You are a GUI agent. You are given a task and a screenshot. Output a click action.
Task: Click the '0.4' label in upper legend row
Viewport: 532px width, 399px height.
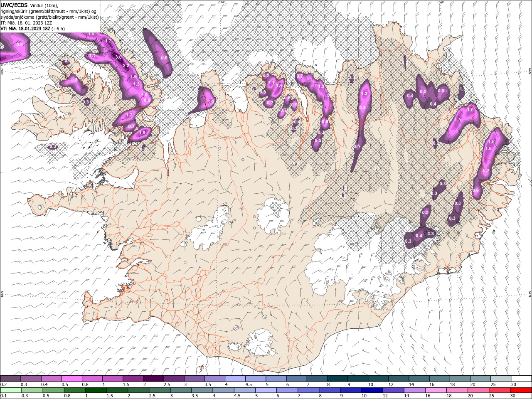pyautogui.click(x=44, y=384)
